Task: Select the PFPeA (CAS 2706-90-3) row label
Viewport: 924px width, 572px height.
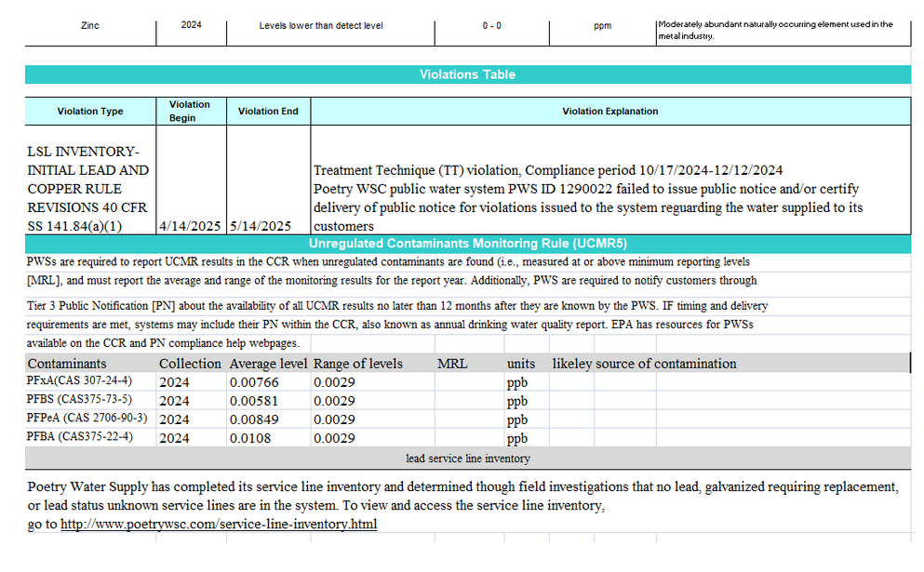Action: (87, 419)
